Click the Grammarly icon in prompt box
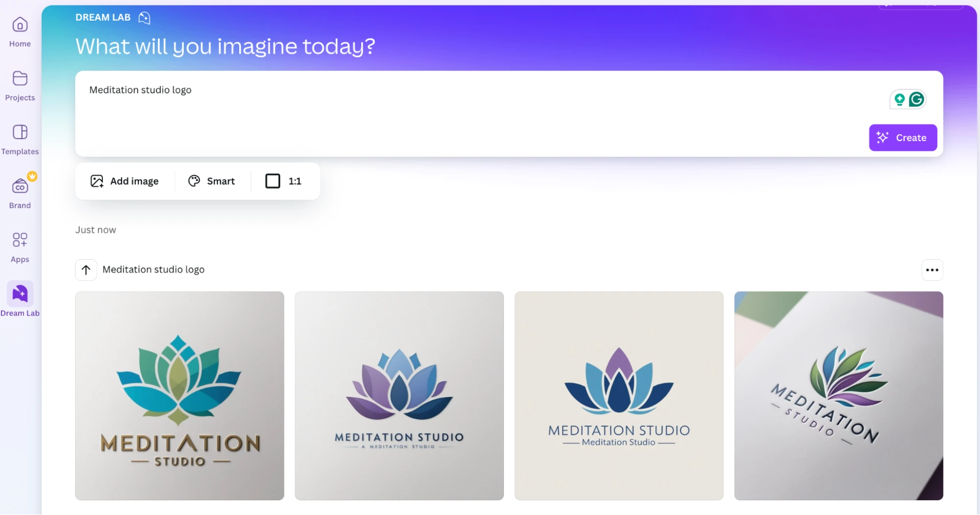This screenshot has height=515, width=980. click(x=916, y=99)
